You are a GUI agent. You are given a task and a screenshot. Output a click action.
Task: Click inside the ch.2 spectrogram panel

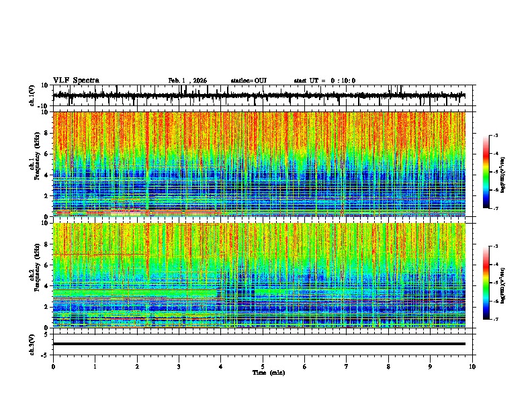point(259,275)
